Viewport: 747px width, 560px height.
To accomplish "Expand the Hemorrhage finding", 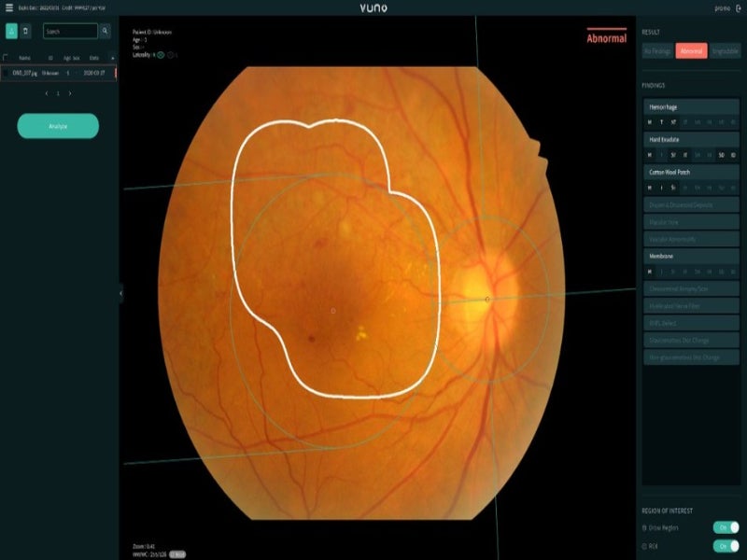I will point(691,107).
